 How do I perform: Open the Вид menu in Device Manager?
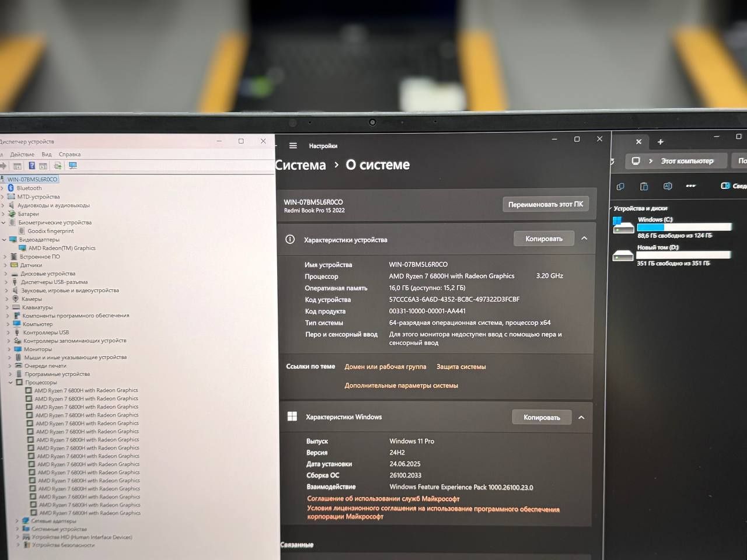click(47, 155)
